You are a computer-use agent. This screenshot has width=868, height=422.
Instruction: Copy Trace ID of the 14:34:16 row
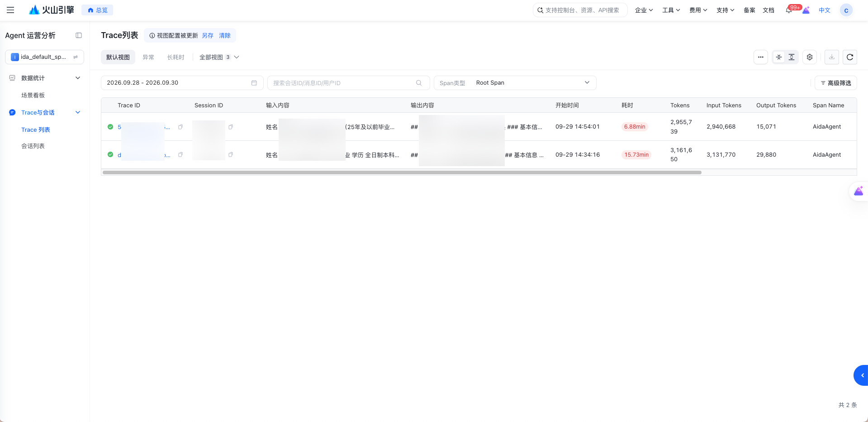pos(180,155)
